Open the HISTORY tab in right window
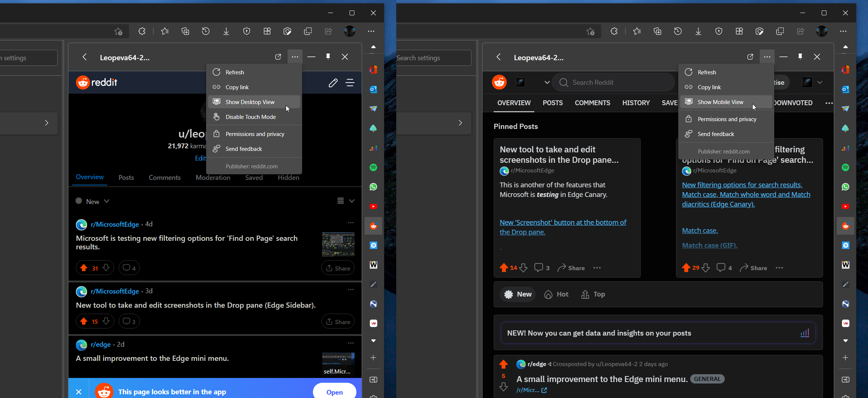The image size is (868, 398). (x=636, y=103)
